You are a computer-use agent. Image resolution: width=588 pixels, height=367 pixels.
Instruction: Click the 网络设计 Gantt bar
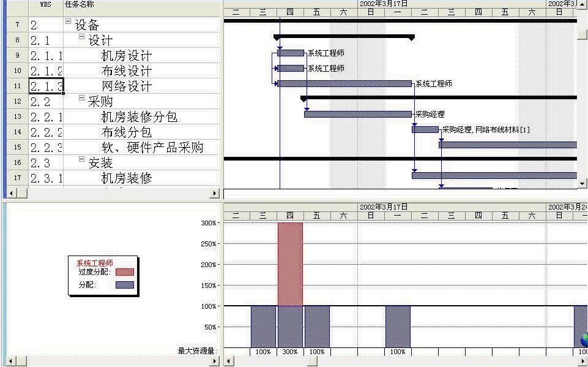[x=344, y=84]
